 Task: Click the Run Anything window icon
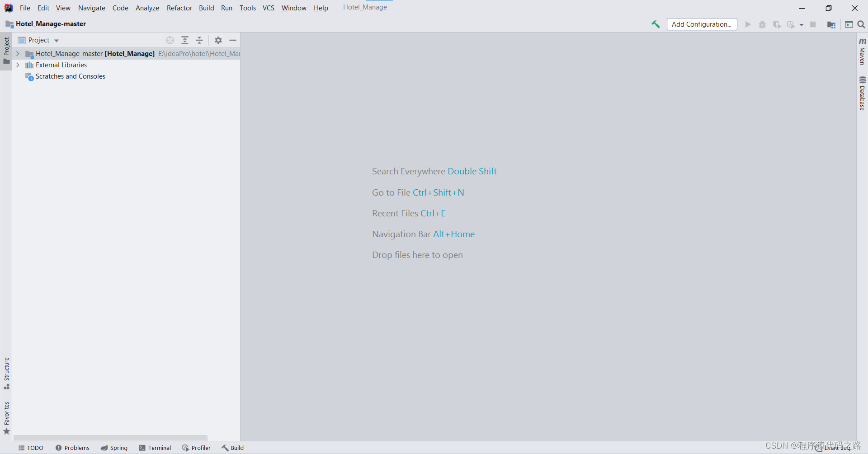(849, 24)
